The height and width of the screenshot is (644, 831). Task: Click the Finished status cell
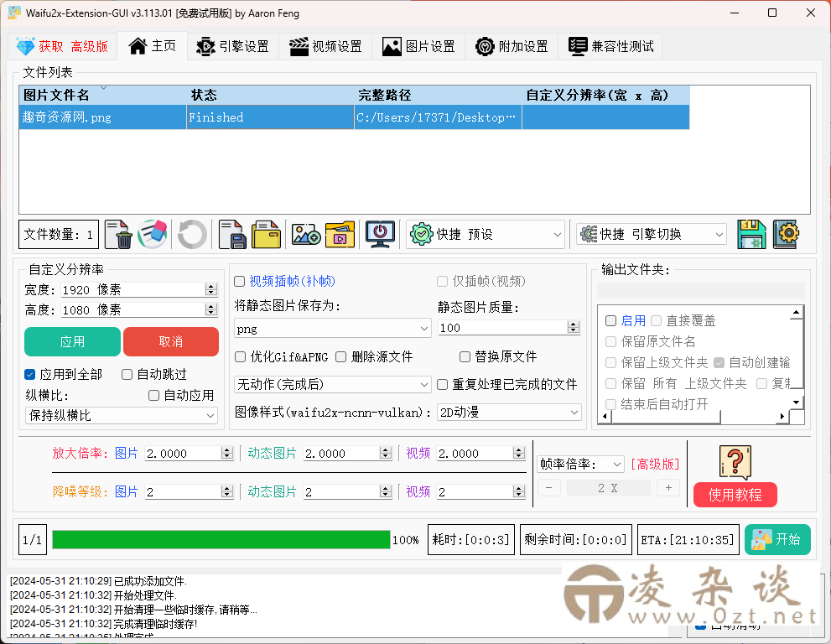270,117
